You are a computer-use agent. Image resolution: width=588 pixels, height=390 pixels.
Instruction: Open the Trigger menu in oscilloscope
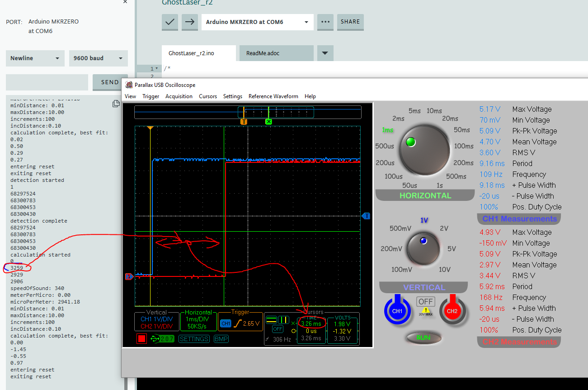(x=151, y=96)
